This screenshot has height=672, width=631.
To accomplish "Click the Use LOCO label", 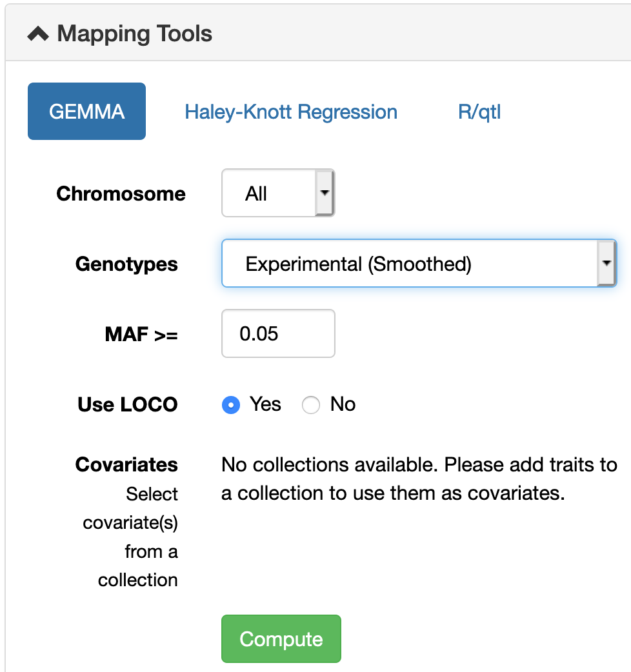I will point(128,404).
